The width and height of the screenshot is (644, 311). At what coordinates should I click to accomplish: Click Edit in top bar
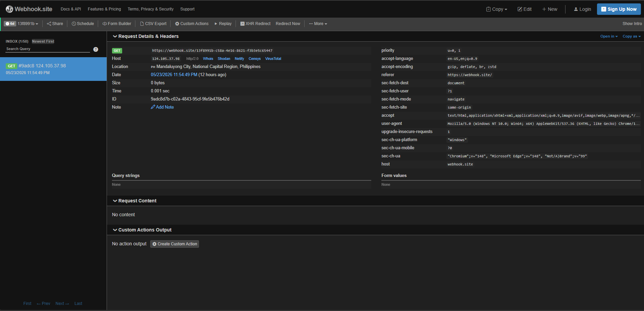click(525, 9)
